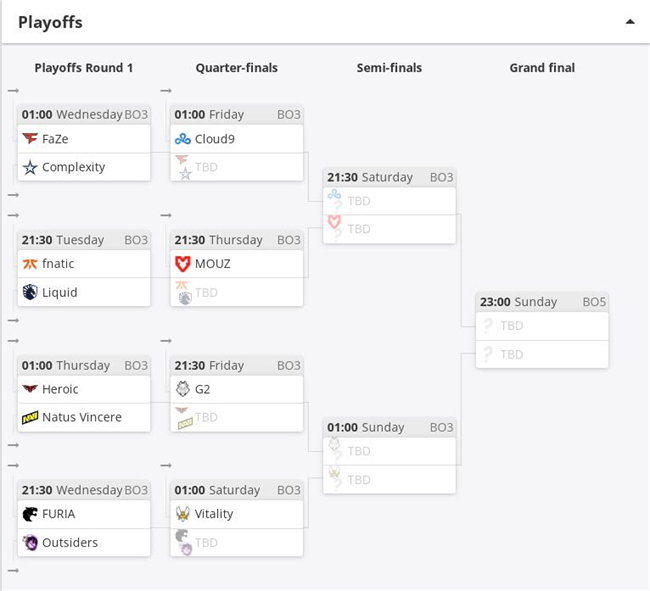Click the 21:30 Thursday MOUZ match header
The height and width of the screenshot is (591, 650).
coord(237,240)
